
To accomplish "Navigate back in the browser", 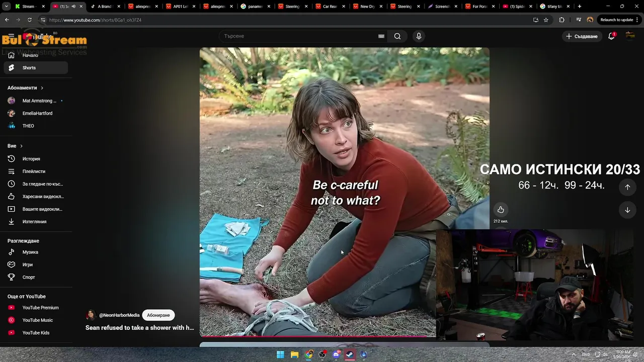I will [x=7, y=20].
